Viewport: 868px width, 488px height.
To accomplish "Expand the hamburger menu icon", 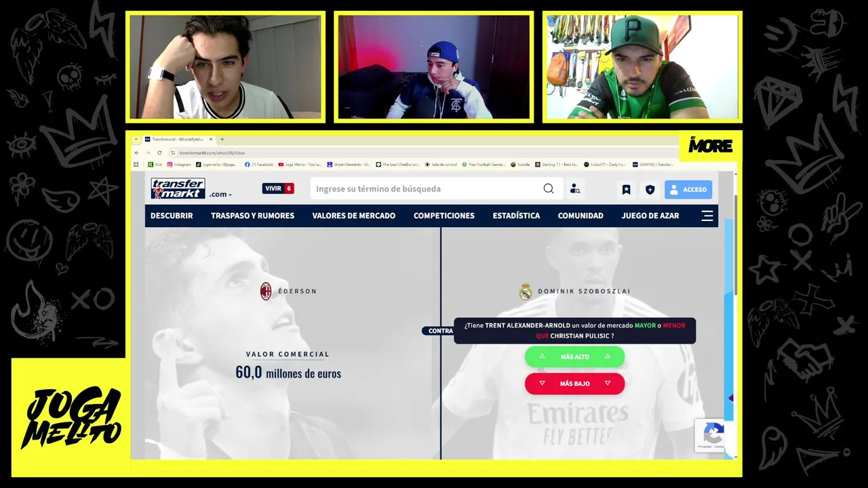I will click(707, 216).
